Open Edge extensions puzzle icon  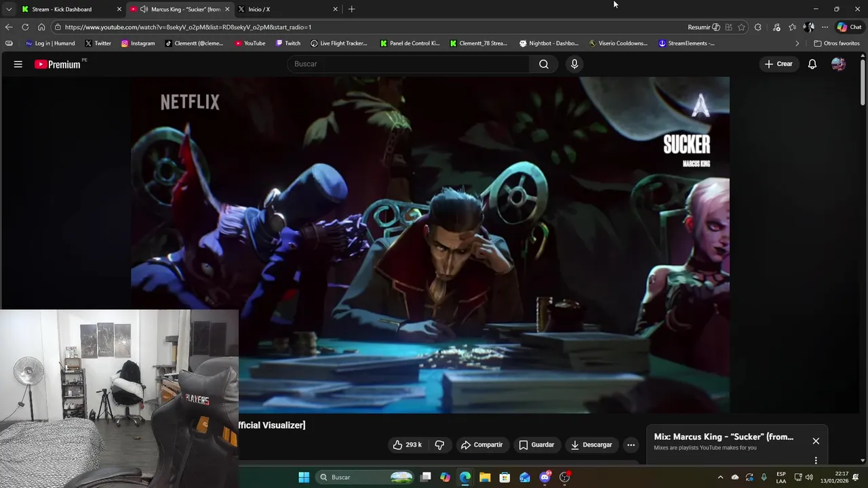[757, 27]
